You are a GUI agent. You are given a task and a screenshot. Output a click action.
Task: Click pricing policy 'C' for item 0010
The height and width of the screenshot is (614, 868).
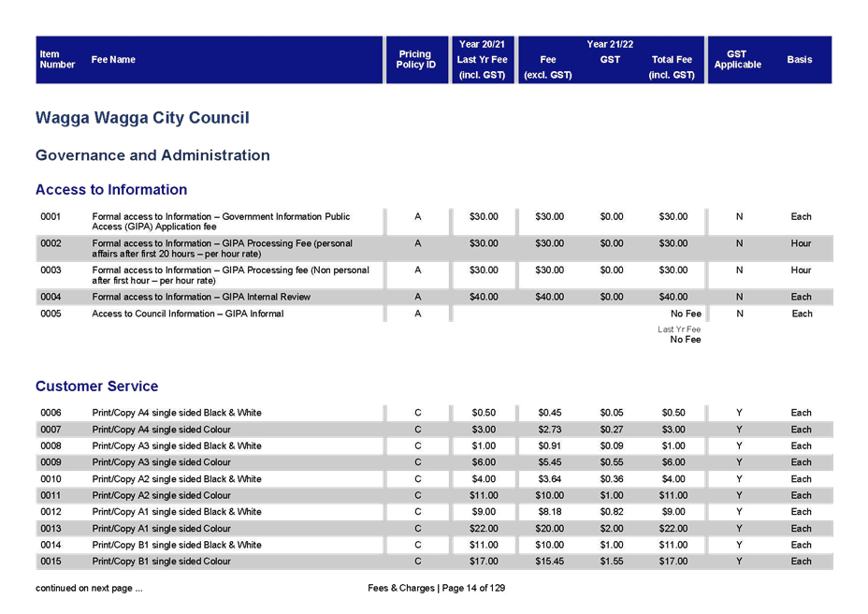(x=418, y=479)
